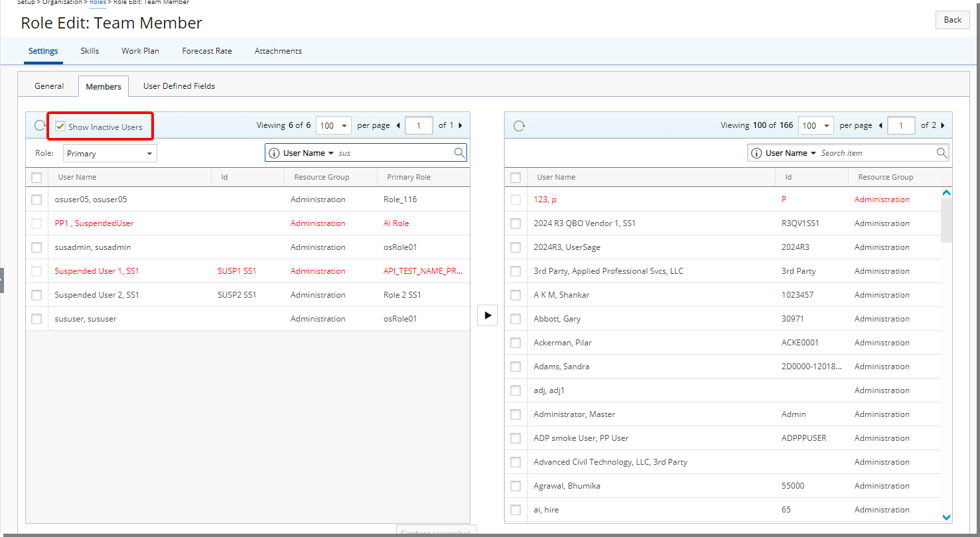This screenshot has width=980, height=537.
Task: Refresh the right available users list
Action: (x=519, y=126)
